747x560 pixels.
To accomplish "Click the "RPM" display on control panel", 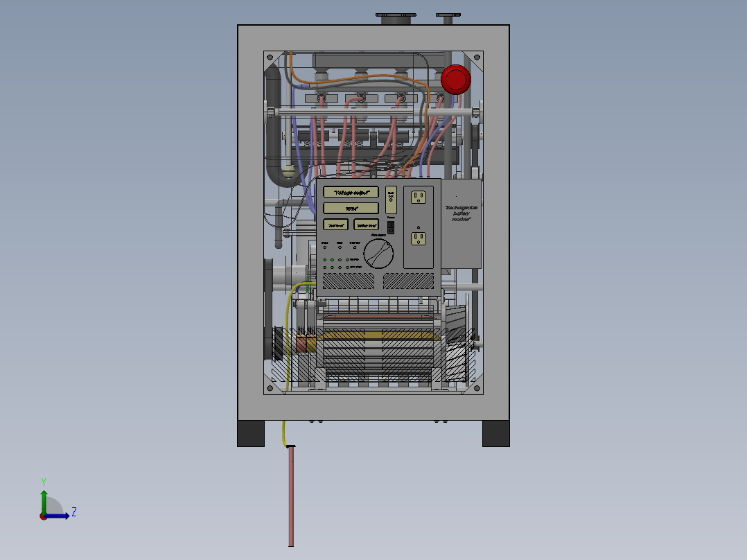I will [351, 209].
